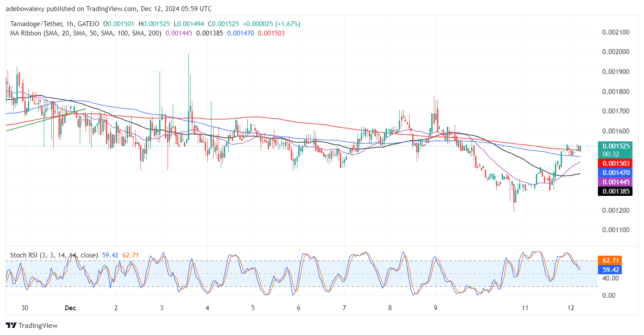Click the 0.001700 price axis label
Viewport: 644px width, 335px height.
pos(616,111)
